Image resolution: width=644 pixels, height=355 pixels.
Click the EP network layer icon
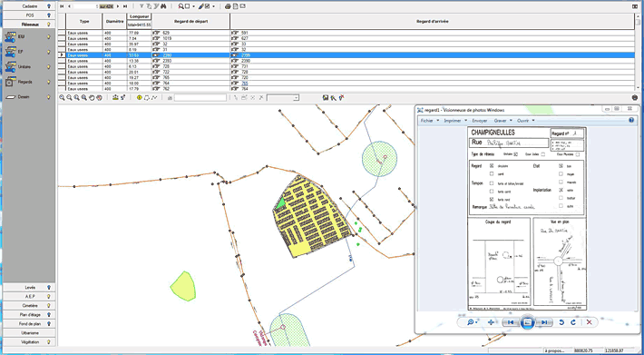[x=10, y=52]
